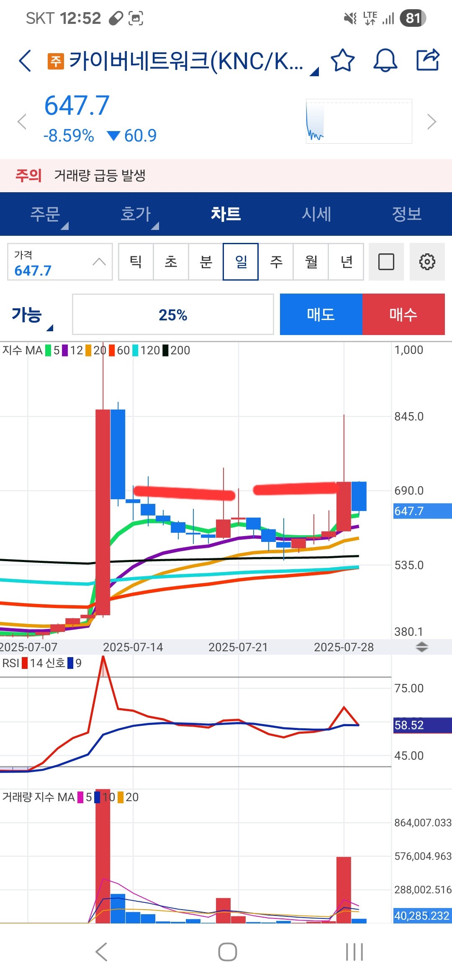
Task: Tap the orange MA 20 price legend swatch
Action: coord(88,350)
